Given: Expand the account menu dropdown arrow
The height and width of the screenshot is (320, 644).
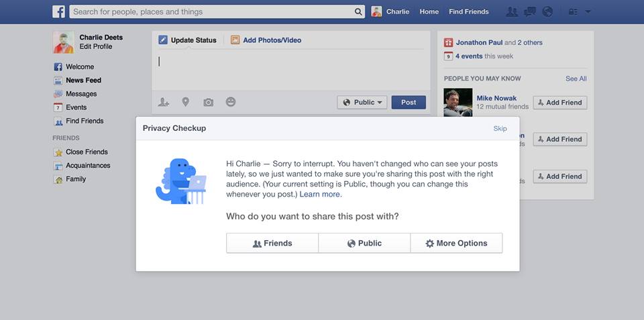Looking at the screenshot, I should 588,11.
